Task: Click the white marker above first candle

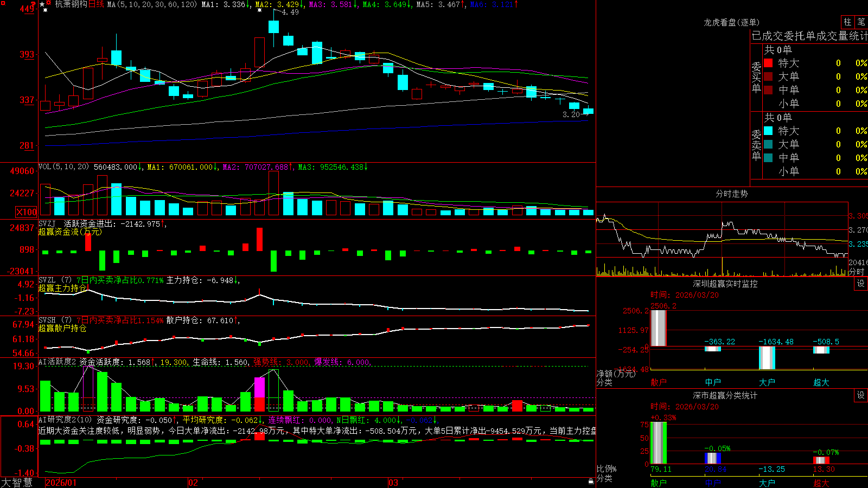Action: 45,10
